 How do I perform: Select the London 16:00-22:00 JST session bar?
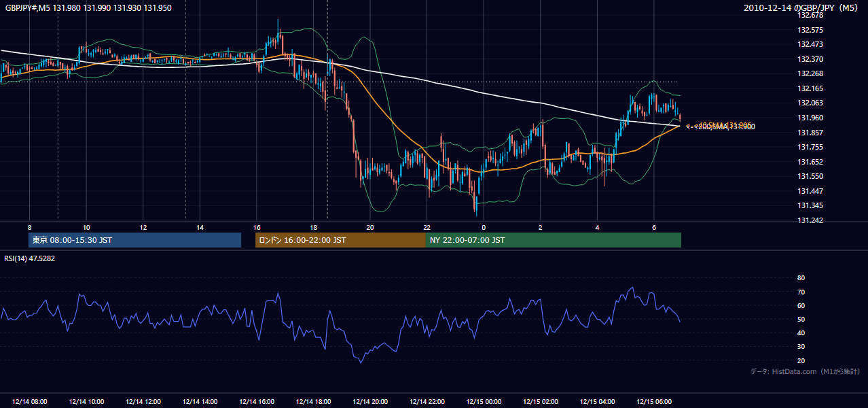[x=340, y=240]
